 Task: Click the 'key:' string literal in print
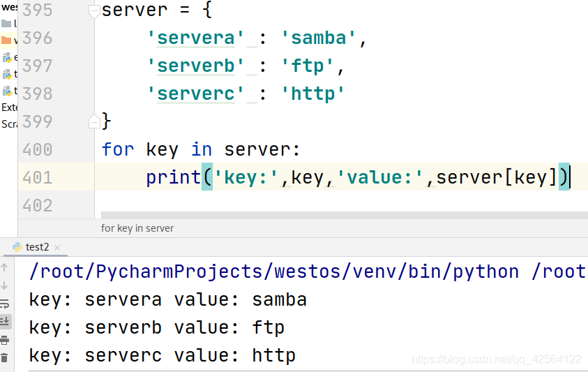click(246, 177)
